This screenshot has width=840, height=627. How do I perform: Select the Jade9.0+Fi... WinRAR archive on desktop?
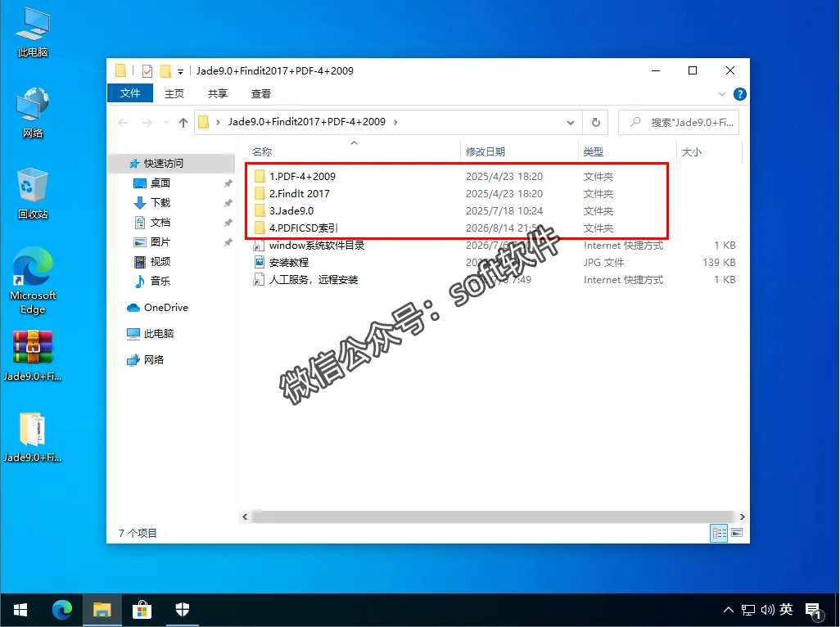point(33,355)
